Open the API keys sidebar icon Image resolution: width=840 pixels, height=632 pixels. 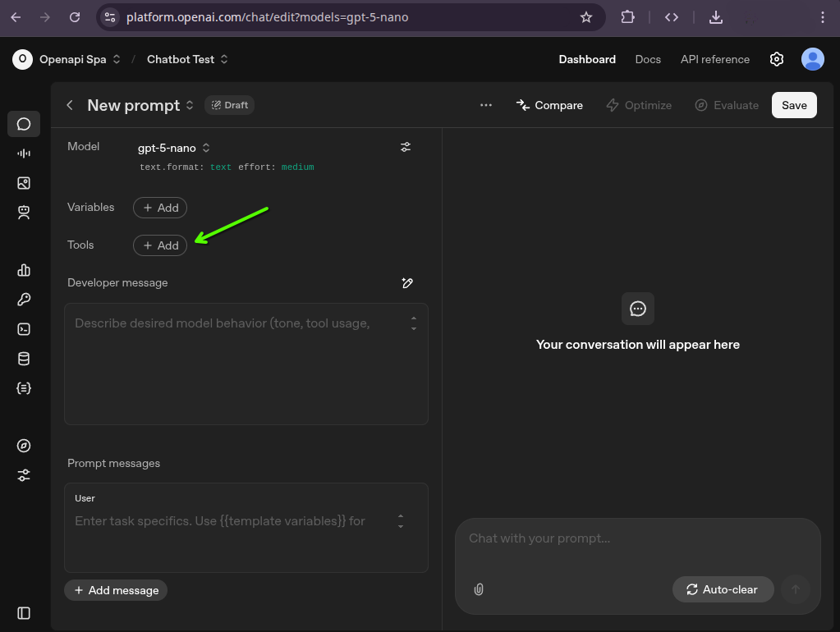click(x=23, y=299)
